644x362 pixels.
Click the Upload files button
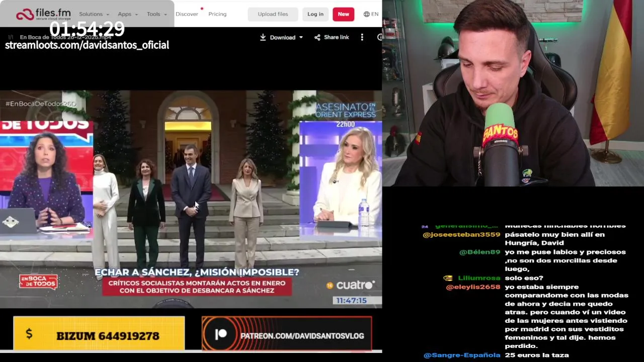(x=273, y=14)
